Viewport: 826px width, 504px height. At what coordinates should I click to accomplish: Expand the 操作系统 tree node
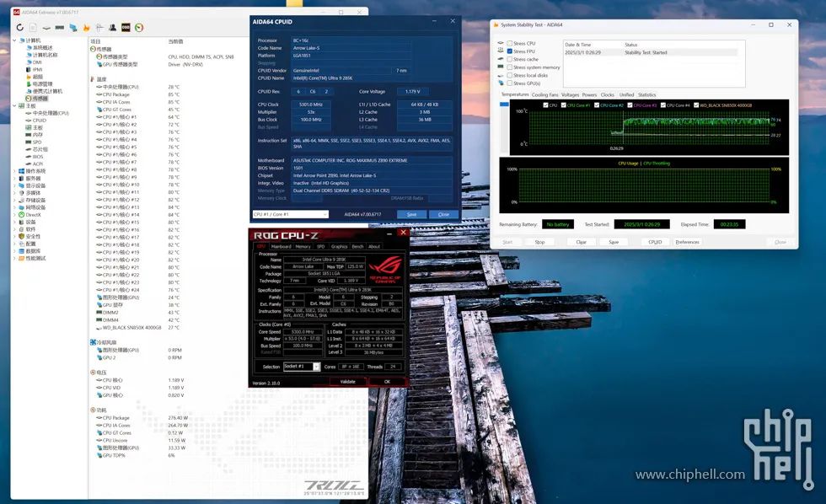click(14, 170)
